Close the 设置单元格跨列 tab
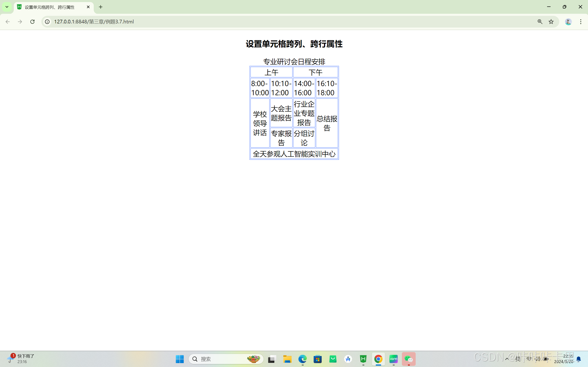This screenshot has height=367, width=588. [x=88, y=7]
